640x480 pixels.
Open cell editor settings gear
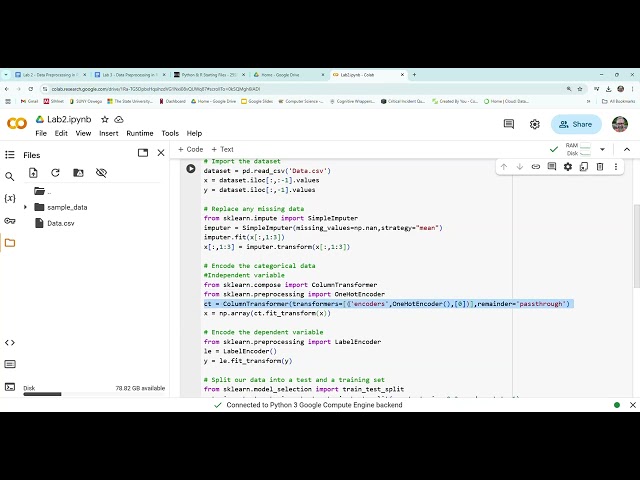tap(568, 167)
